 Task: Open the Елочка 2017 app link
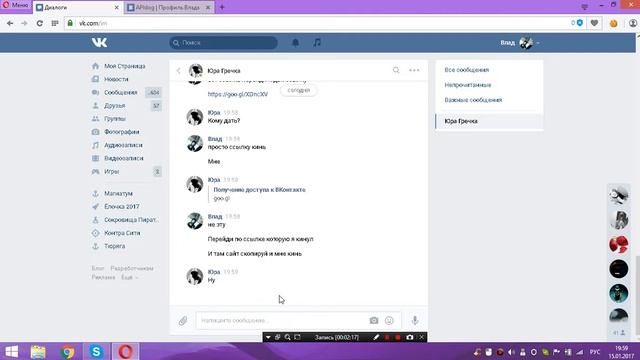[122, 207]
